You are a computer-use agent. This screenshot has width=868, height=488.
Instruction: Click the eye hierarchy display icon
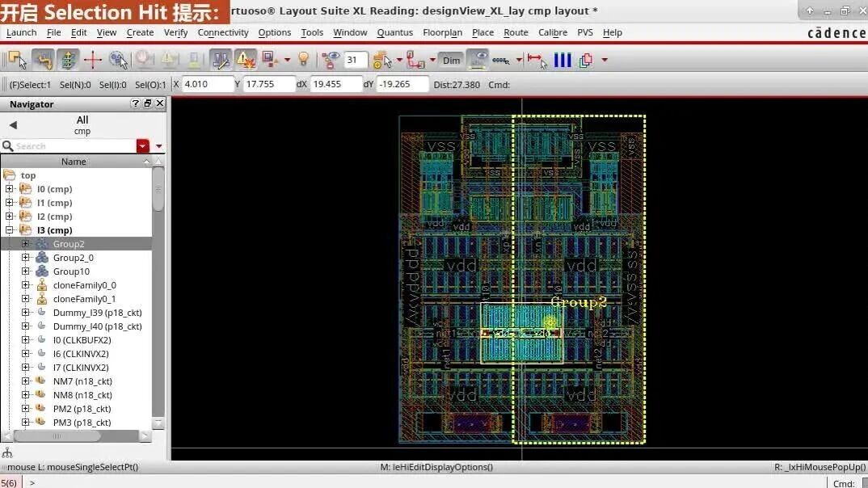click(331, 60)
